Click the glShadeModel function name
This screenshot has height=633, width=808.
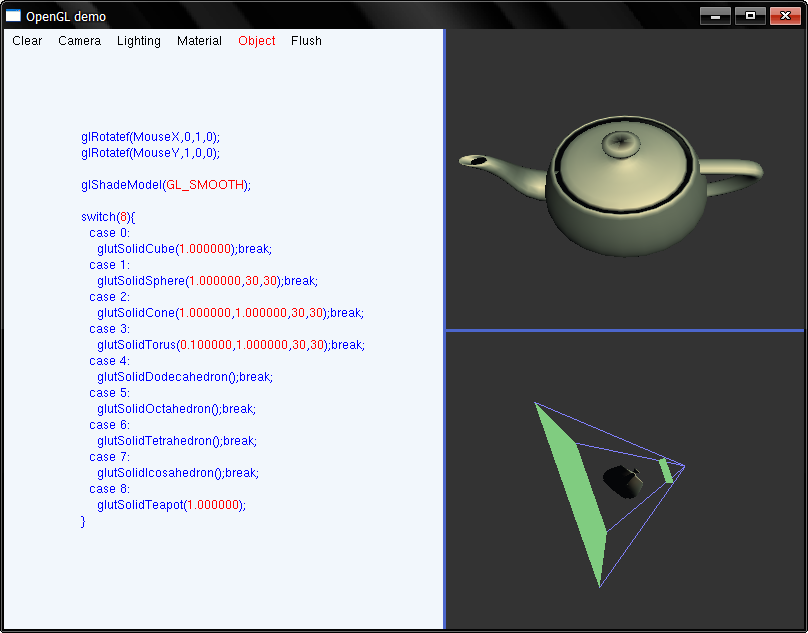(122, 185)
